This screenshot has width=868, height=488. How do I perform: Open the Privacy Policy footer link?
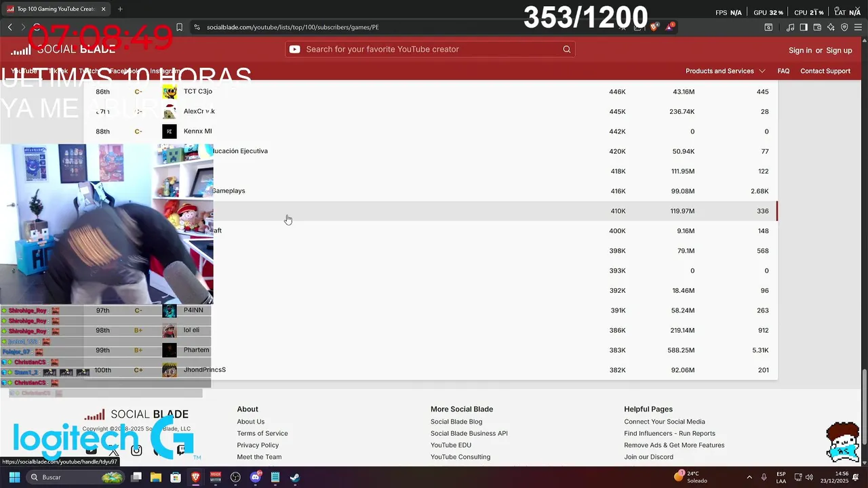click(258, 445)
